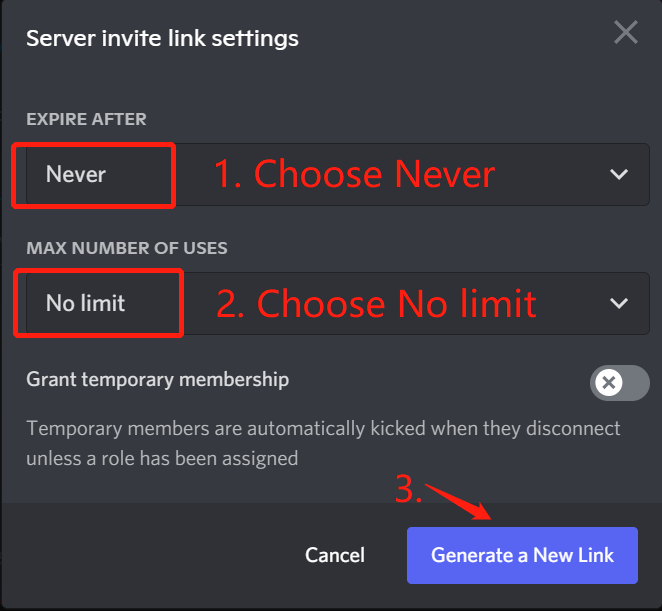Select the No limit value field
Image resolution: width=662 pixels, height=611 pixels.
point(86,303)
